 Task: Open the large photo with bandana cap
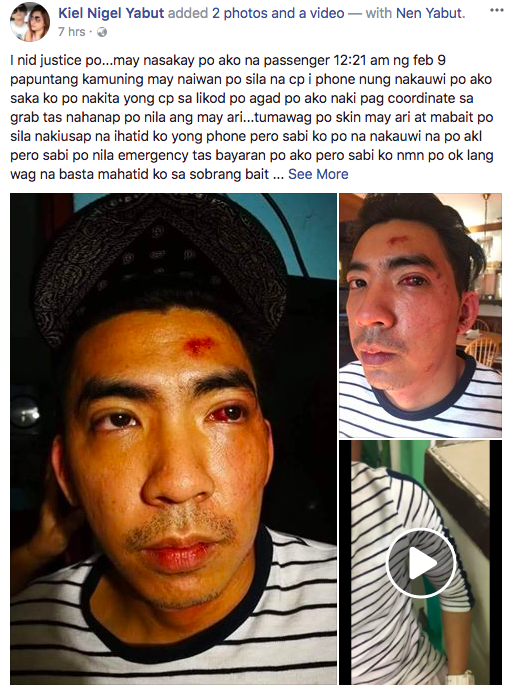point(174,439)
